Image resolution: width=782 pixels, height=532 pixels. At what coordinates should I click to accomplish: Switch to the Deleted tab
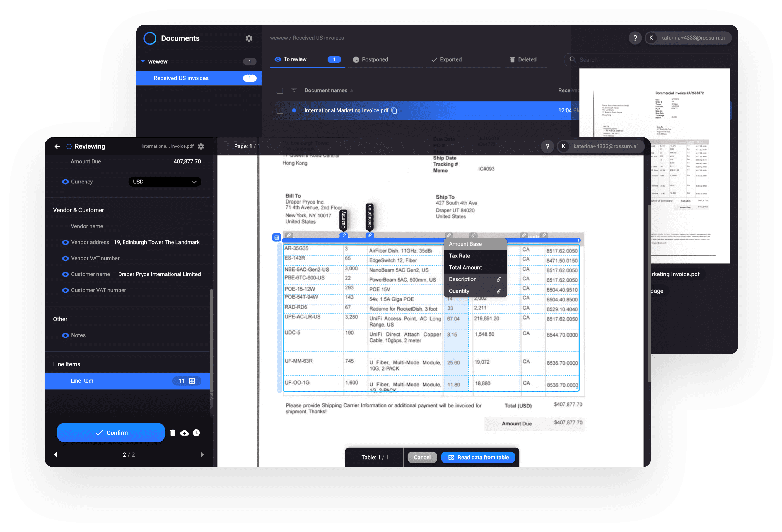(525, 60)
